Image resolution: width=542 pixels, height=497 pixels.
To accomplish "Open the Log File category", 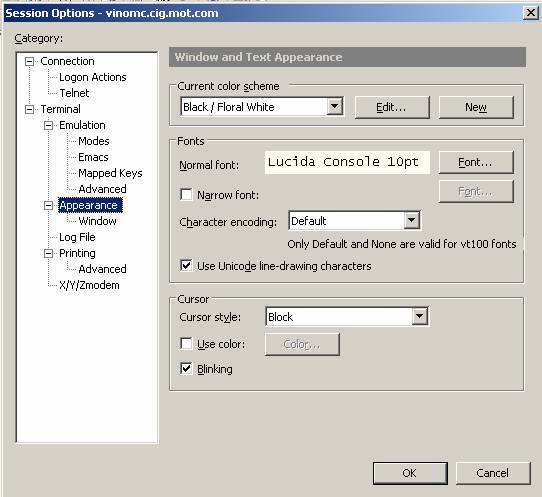I will point(77,237).
